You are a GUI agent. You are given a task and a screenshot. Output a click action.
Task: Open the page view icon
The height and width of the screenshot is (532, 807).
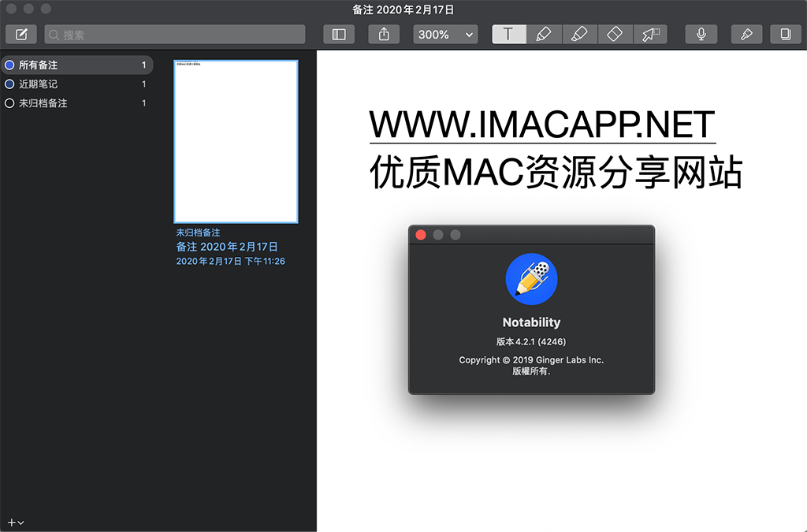coord(786,35)
